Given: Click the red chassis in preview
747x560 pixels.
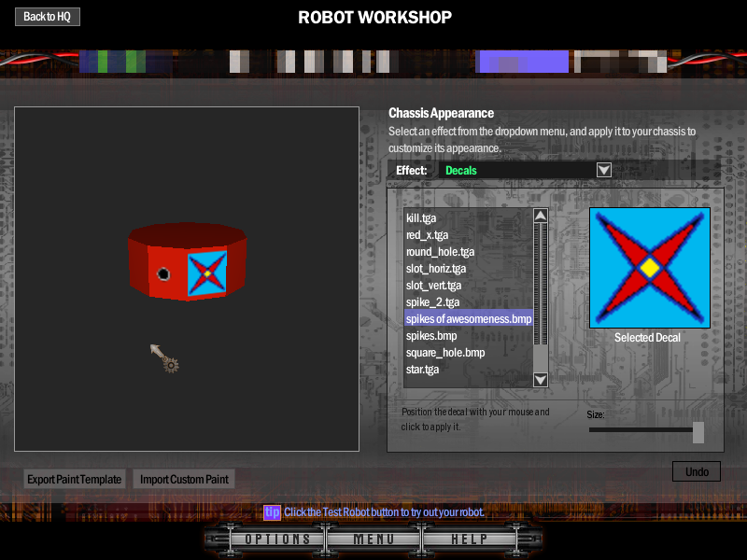Looking at the screenshot, I should tap(187, 261).
